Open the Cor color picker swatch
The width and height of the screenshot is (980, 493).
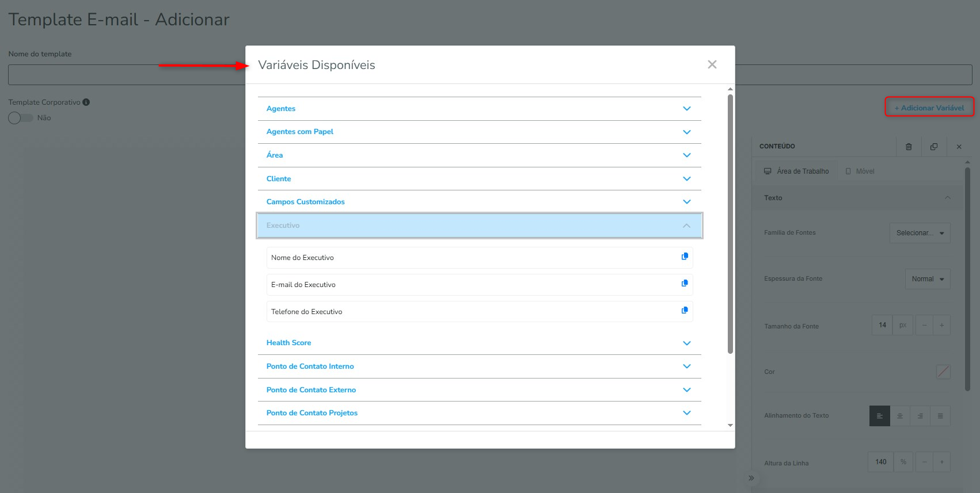pos(943,372)
